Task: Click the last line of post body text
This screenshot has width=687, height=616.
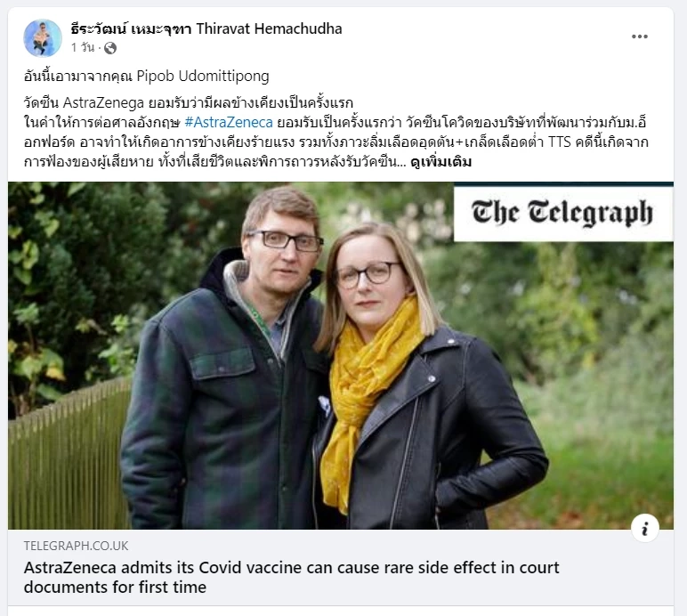Action: click(247, 162)
